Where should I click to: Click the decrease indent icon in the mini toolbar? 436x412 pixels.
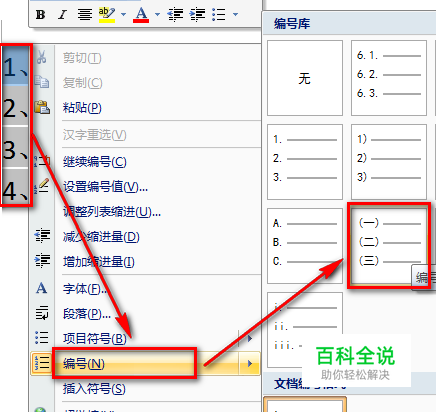click(x=175, y=15)
